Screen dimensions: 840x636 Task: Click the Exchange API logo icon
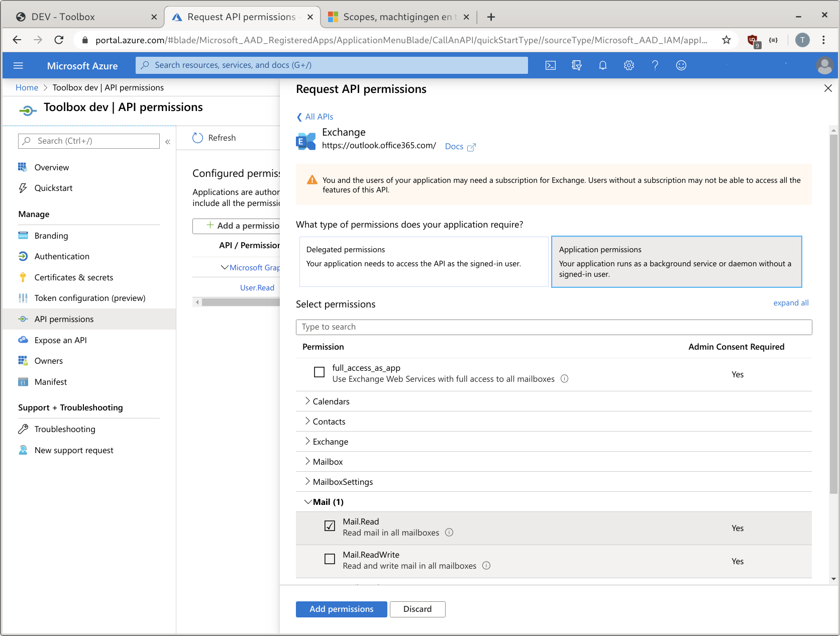coord(306,141)
